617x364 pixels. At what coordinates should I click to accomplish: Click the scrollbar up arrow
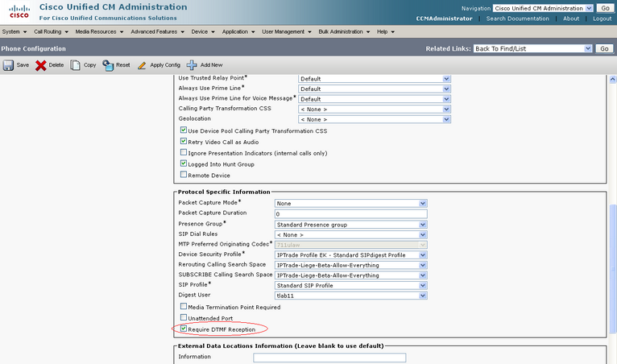pyautogui.click(x=613, y=80)
